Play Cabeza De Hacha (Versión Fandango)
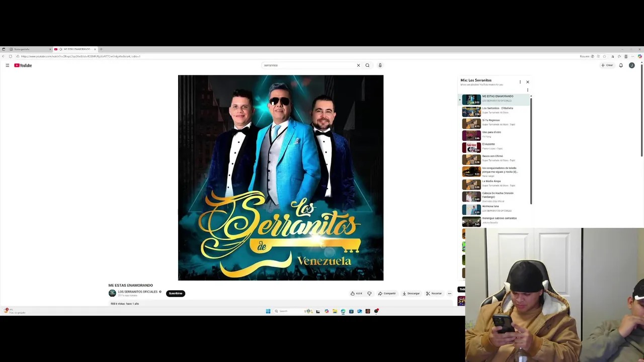Image resolution: width=644 pixels, height=362 pixels. coord(494,197)
